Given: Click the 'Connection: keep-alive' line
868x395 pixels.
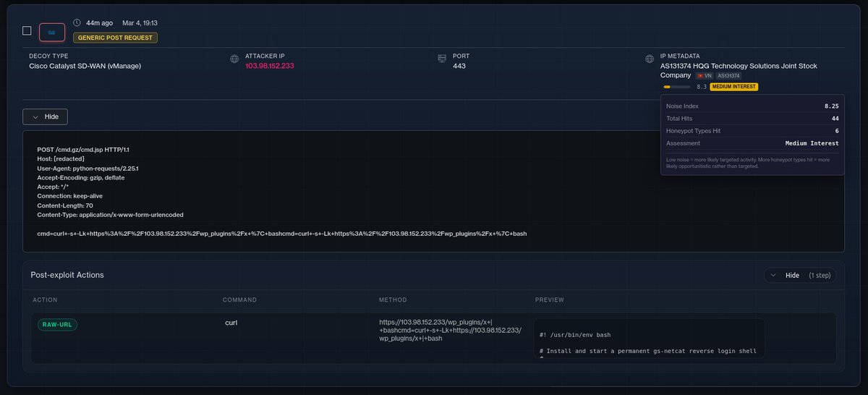Looking at the screenshot, I should click(x=71, y=196).
